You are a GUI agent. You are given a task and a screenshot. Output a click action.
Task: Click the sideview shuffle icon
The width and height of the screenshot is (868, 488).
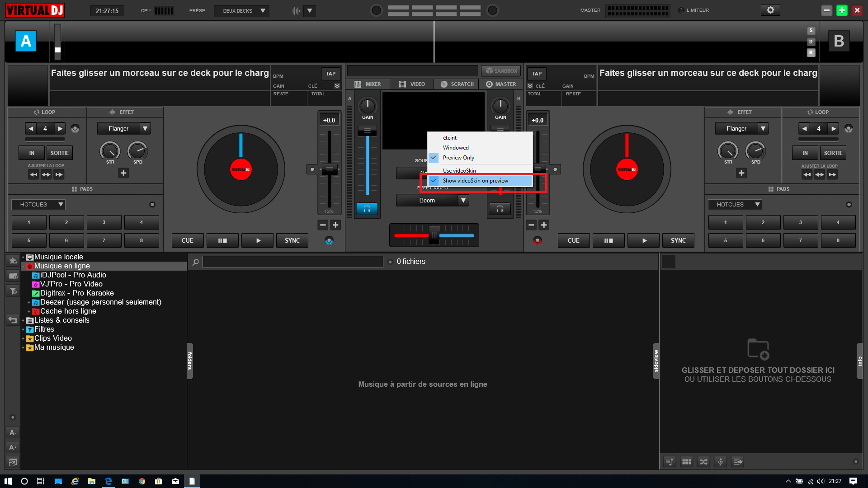703,461
